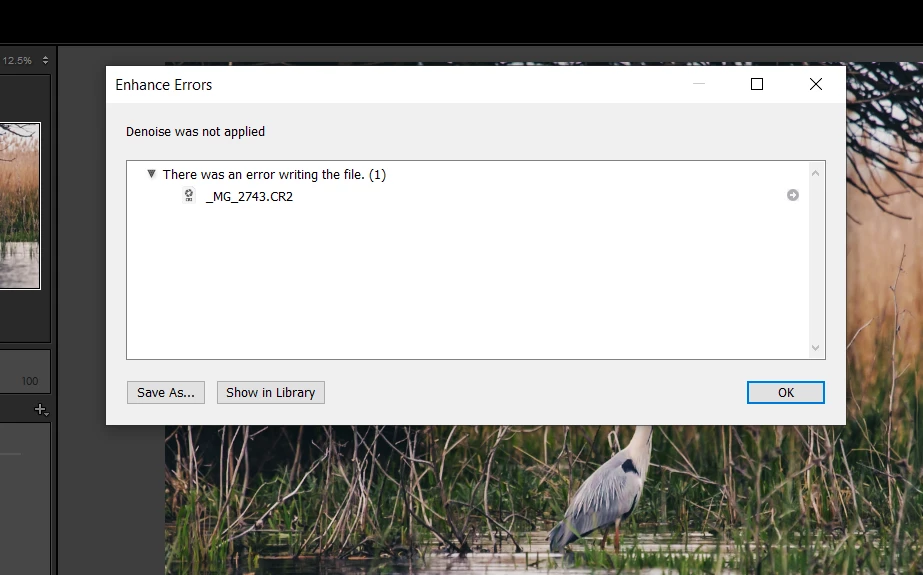Click the plus icon in left panel

tap(41, 409)
